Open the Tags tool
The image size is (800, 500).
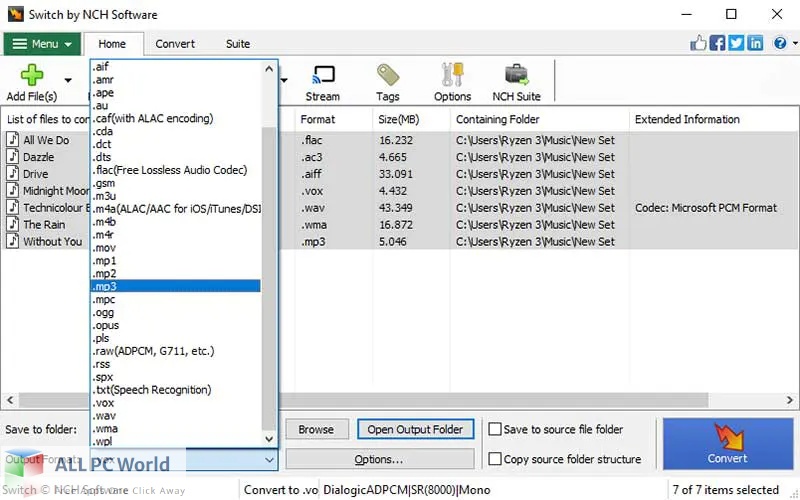tap(388, 83)
